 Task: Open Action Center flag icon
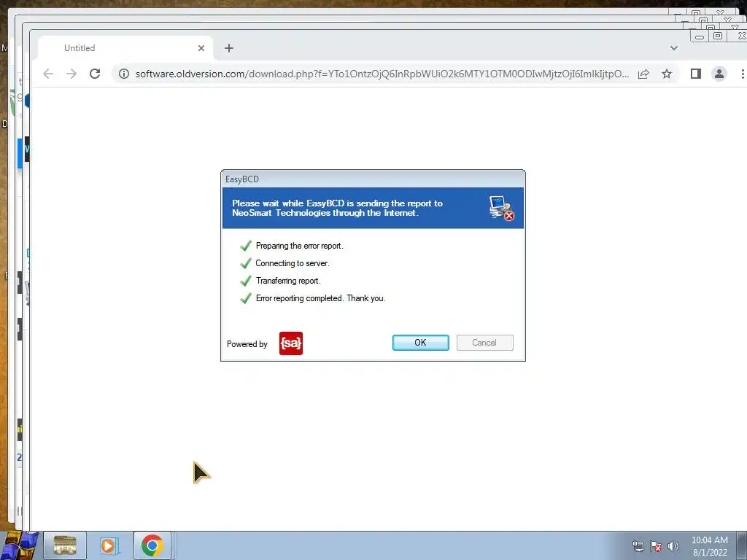(x=656, y=546)
